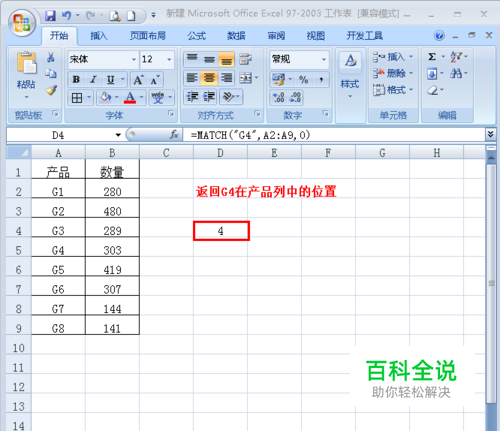Pick the cell fill color bucket

[106, 97]
